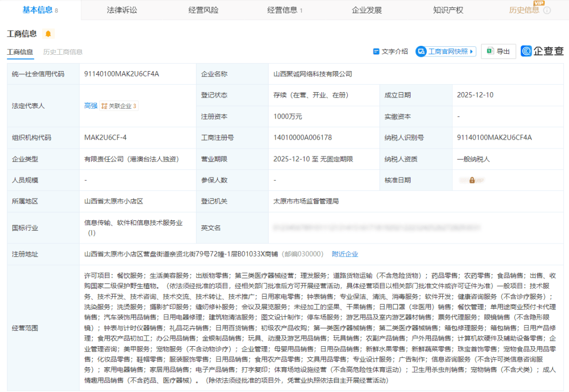Screen dimensions: 569x392
Task: Switch to 历史工商信息 sub-tab
Action: point(63,52)
